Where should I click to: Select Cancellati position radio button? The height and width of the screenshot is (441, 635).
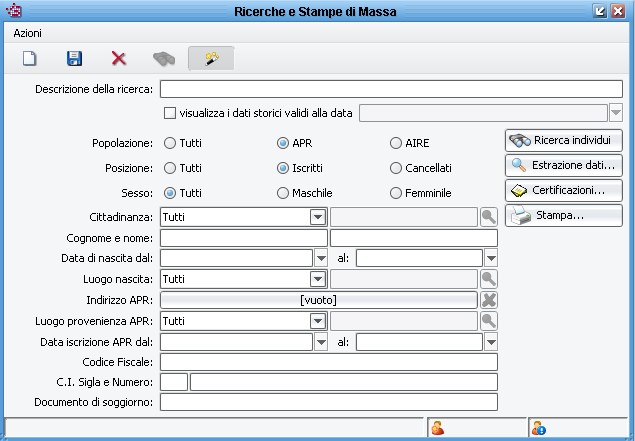(397, 168)
